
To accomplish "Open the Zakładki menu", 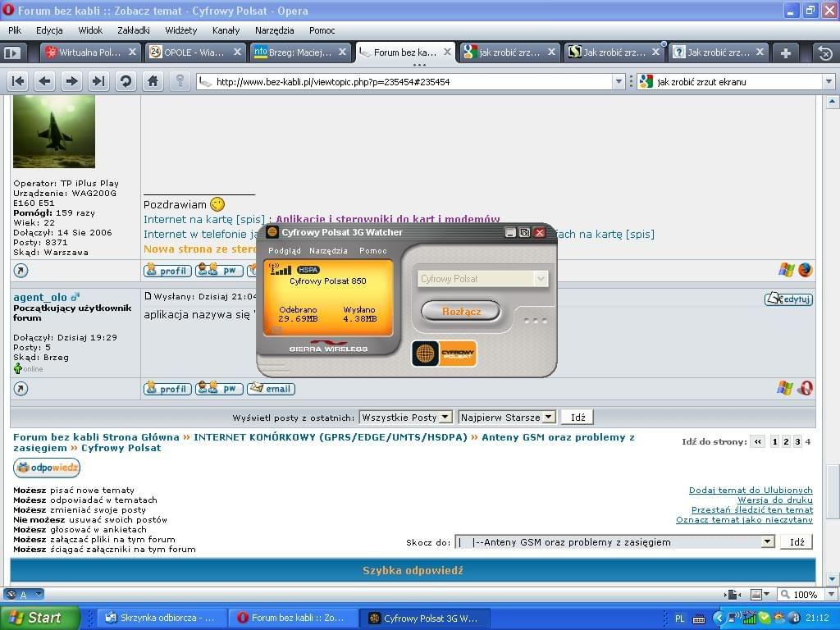I will (134, 30).
